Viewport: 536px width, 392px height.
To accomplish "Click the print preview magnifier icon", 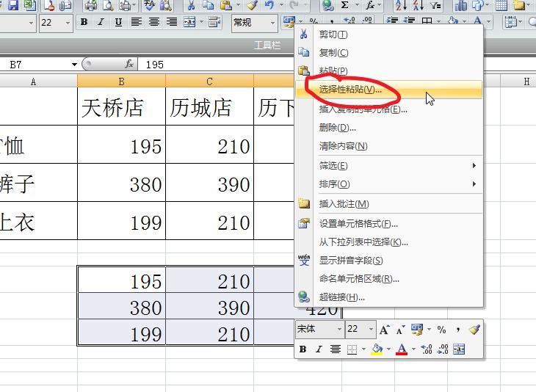I will point(108,5).
